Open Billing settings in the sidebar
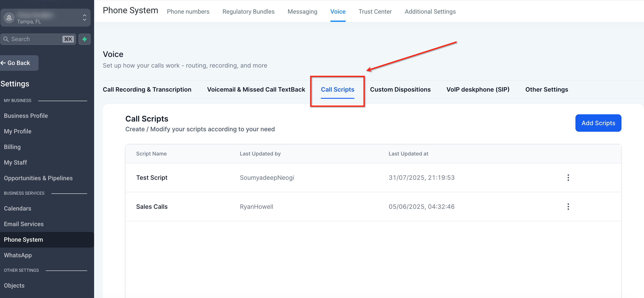The height and width of the screenshot is (298, 644). (12, 147)
